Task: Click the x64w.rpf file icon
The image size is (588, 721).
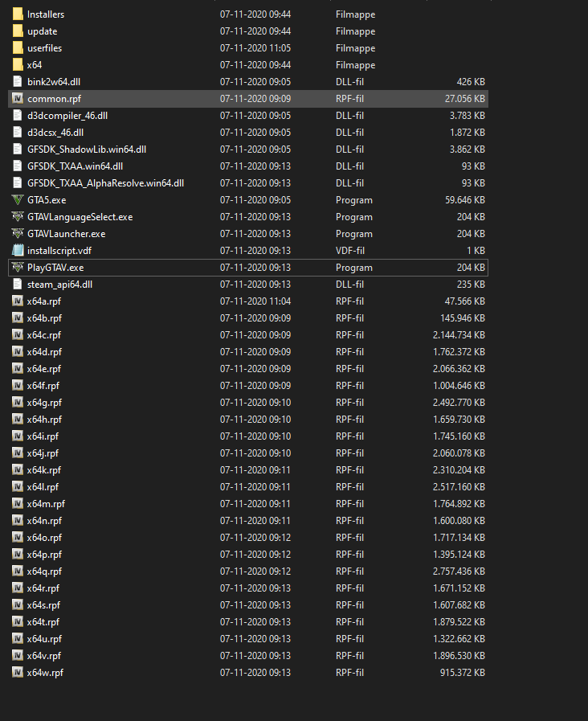Action: click(18, 672)
